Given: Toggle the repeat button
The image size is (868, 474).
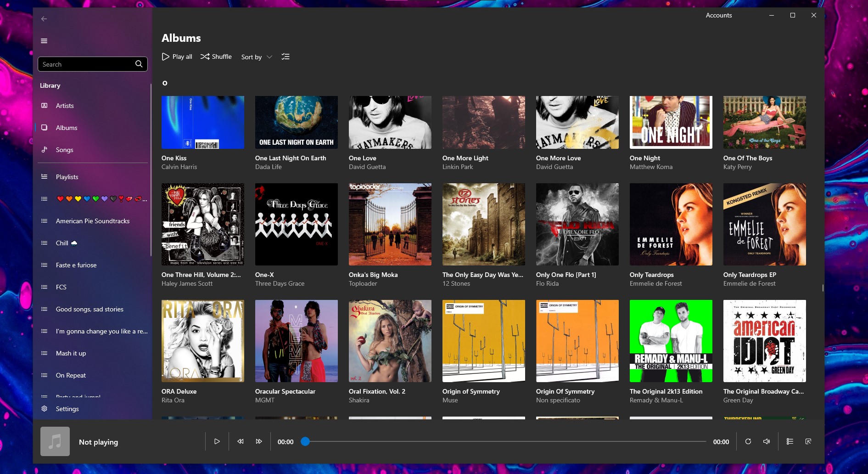Looking at the screenshot, I should pyautogui.click(x=748, y=441).
